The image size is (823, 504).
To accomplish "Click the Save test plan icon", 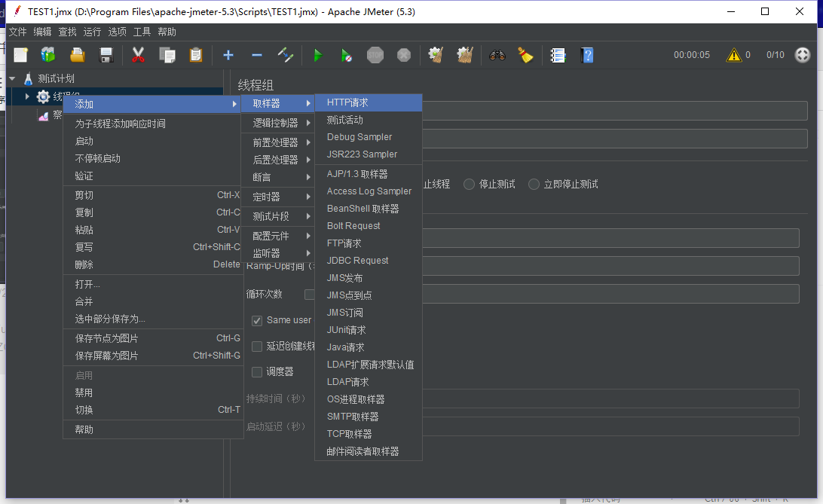I will 106,55.
